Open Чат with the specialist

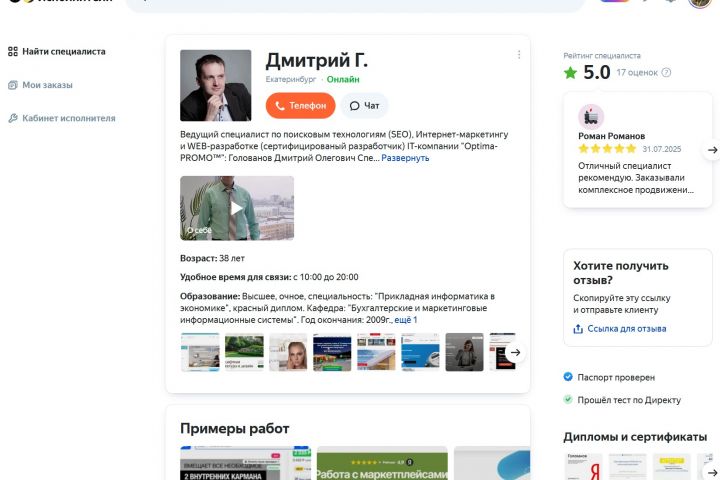tap(364, 105)
